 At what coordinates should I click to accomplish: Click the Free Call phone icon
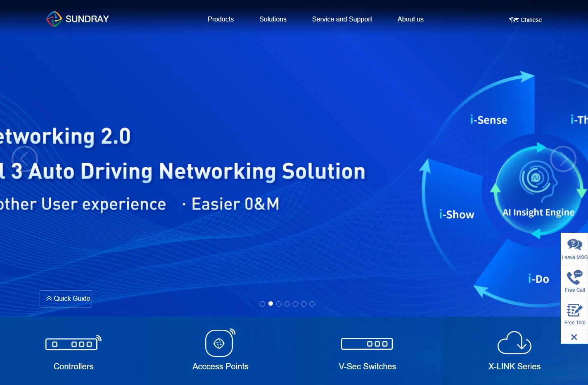(574, 277)
